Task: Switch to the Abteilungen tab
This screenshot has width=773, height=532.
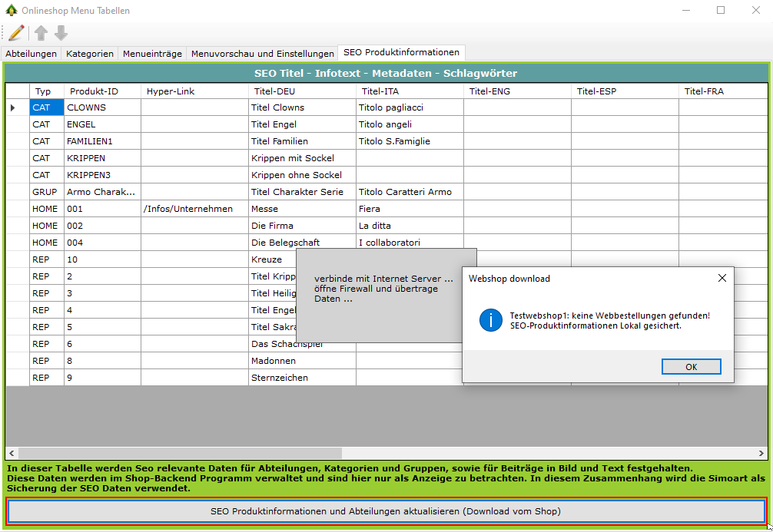Action: [x=32, y=54]
